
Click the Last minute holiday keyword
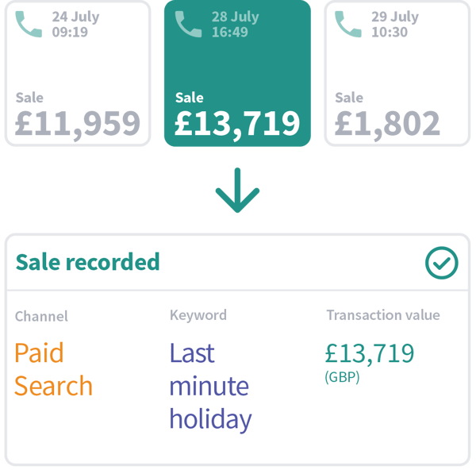[210, 386]
